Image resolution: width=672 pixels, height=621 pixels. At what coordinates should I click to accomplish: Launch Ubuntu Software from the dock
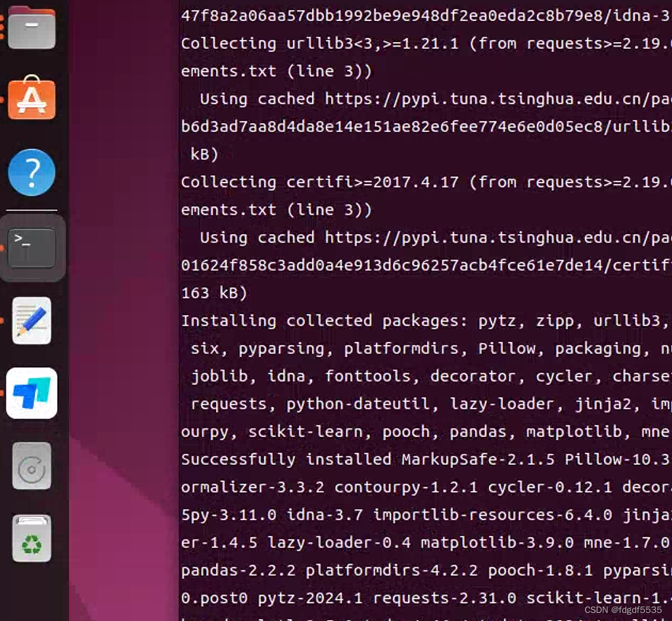[32, 98]
